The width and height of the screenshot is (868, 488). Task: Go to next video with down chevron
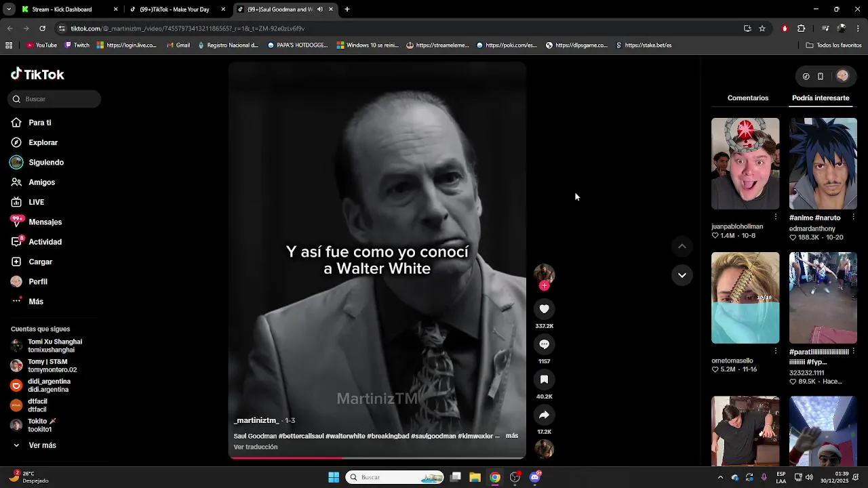[x=682, y=275]
